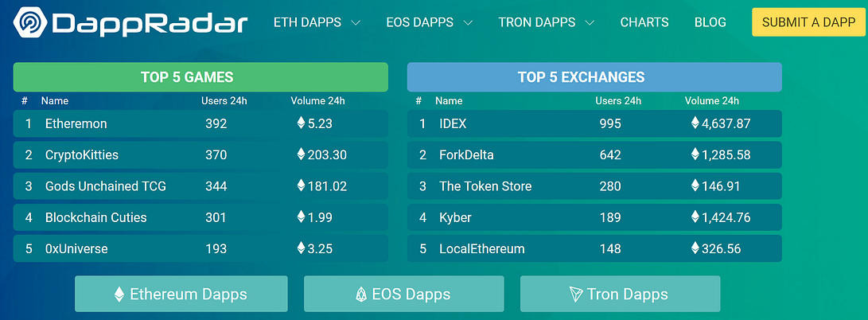Click the ETH icon beside CryptoKitties' volume 203.30
Image resolution: width=868 pixels, height=320 pixels.
302,154
